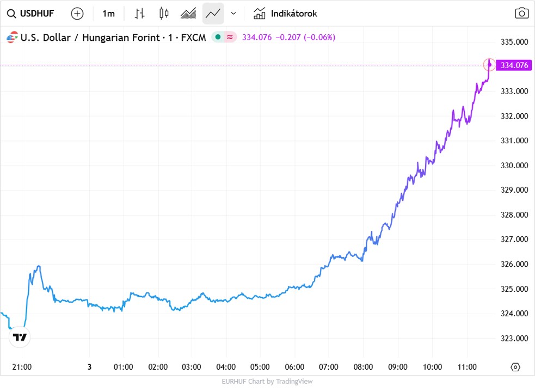
Task: Open the Indikátorok menu
Action: pyautogui.click(x=285, y=14)
